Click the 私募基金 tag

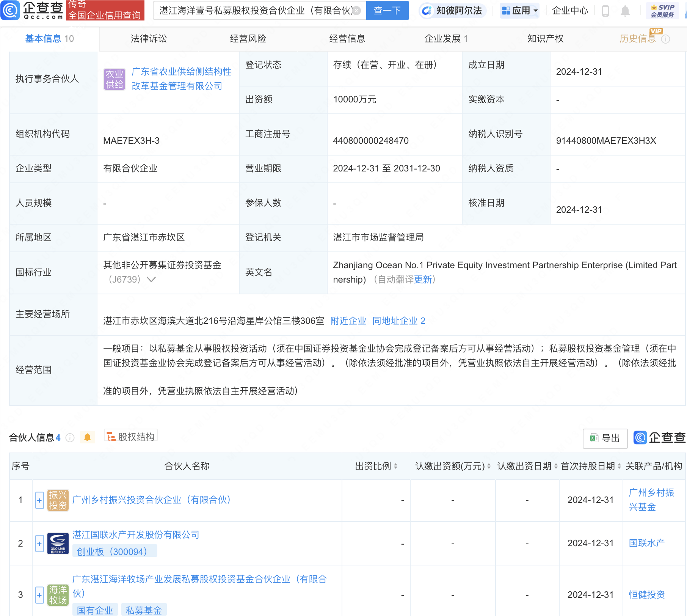pos(144,610)
